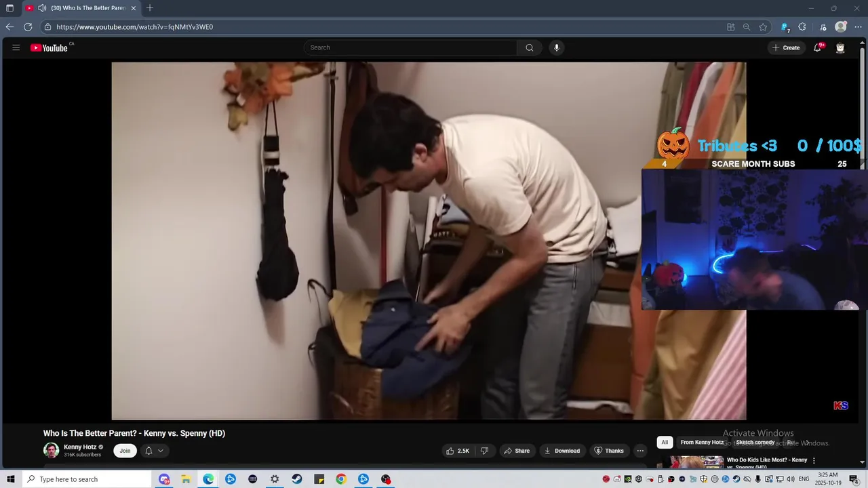Open the YouTube guide hamburger menu
Viewport: 868px width, 488px height.
[x=16, y=47]
